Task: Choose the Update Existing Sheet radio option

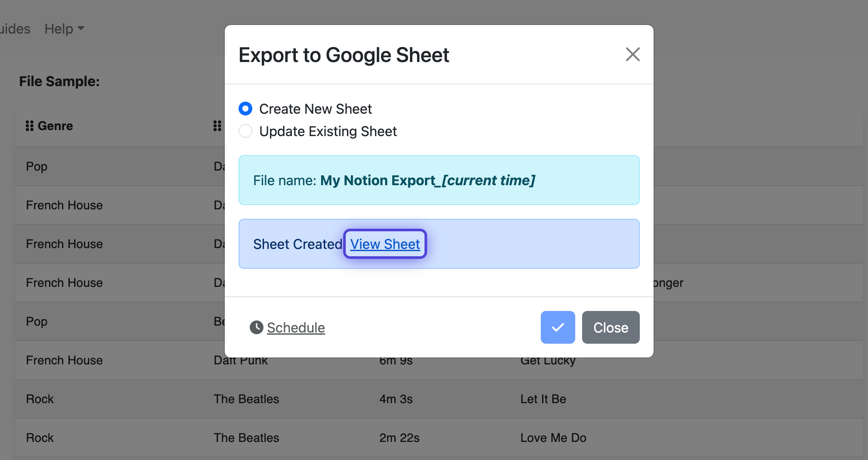Action: [x=245, y=131]
